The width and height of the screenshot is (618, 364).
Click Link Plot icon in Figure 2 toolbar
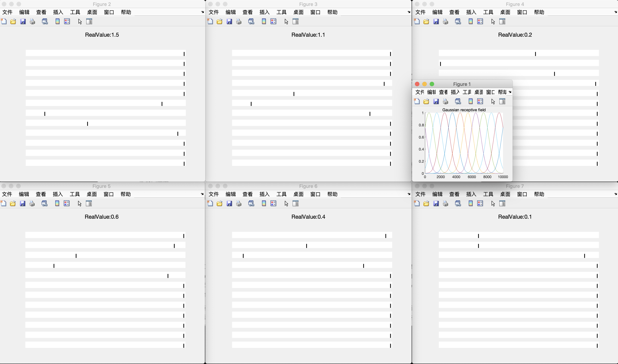[45, 22]
